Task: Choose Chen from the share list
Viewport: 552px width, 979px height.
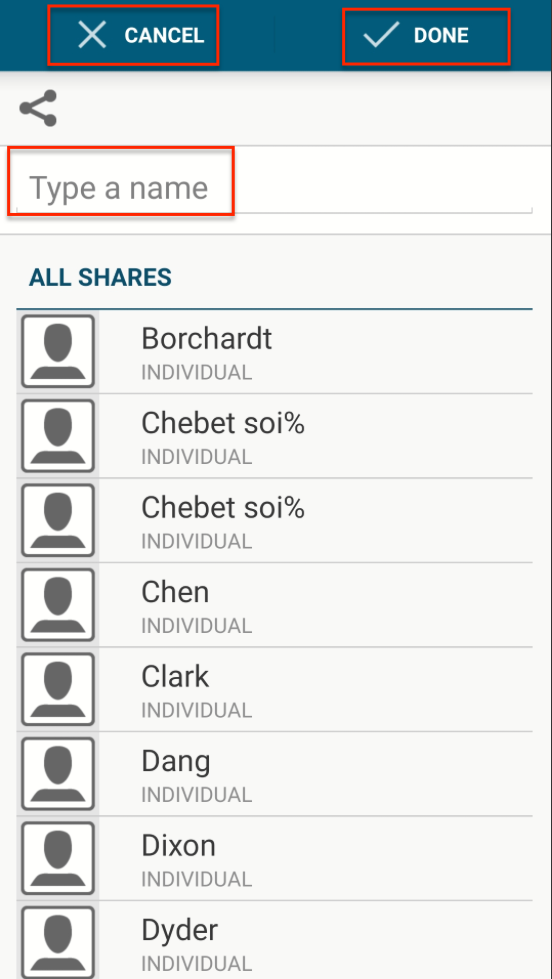Action: click(x=275, y=604)
